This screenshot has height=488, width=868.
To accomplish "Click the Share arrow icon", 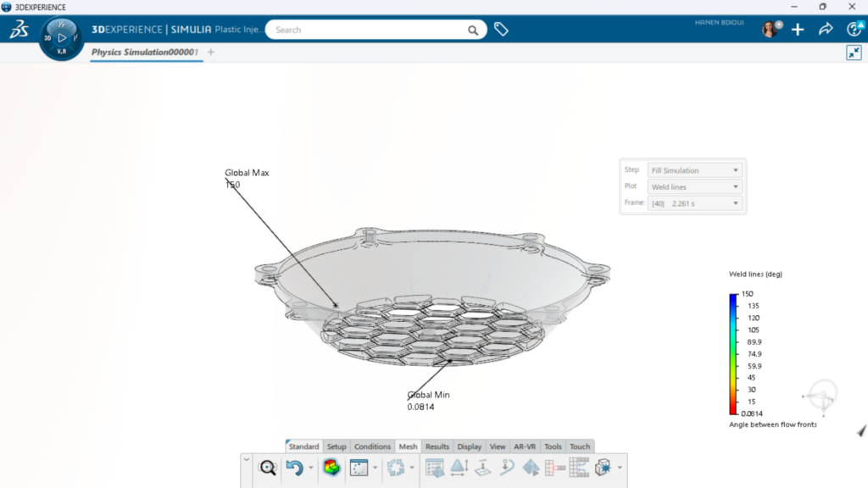I will [x=826, y=29].
